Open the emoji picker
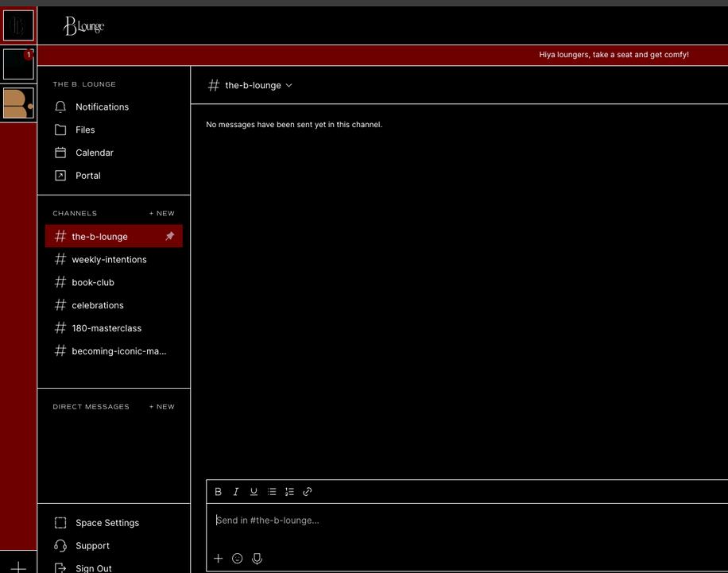Viewport: 728px width, 573px height. [238, 558]
